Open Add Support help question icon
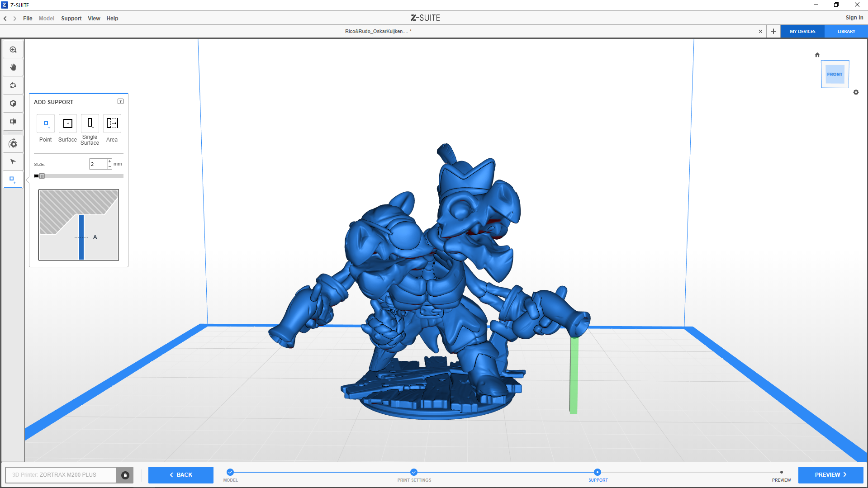This screenshot has width=868, height=488. point(120,101)
